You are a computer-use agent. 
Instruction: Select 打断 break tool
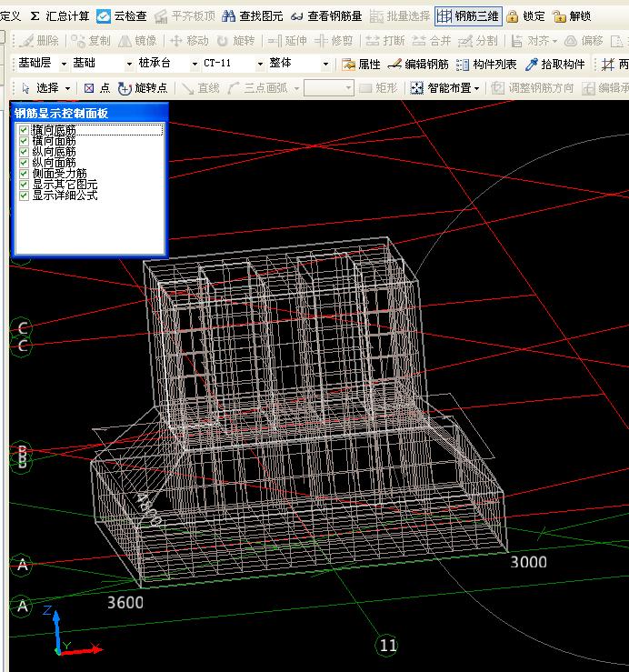pyautogui.click(x=384, y=41)
